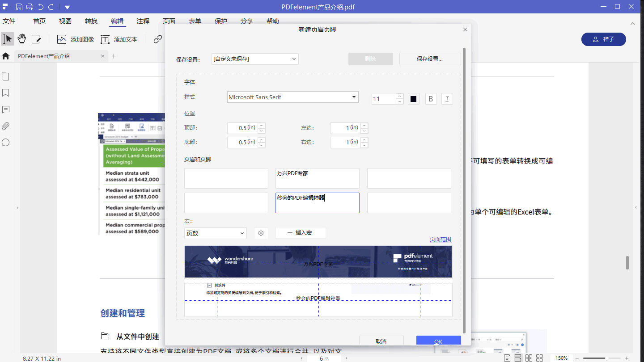
Task: Close the PDFelement产品介绍 document tab
Action: (102, 56)
